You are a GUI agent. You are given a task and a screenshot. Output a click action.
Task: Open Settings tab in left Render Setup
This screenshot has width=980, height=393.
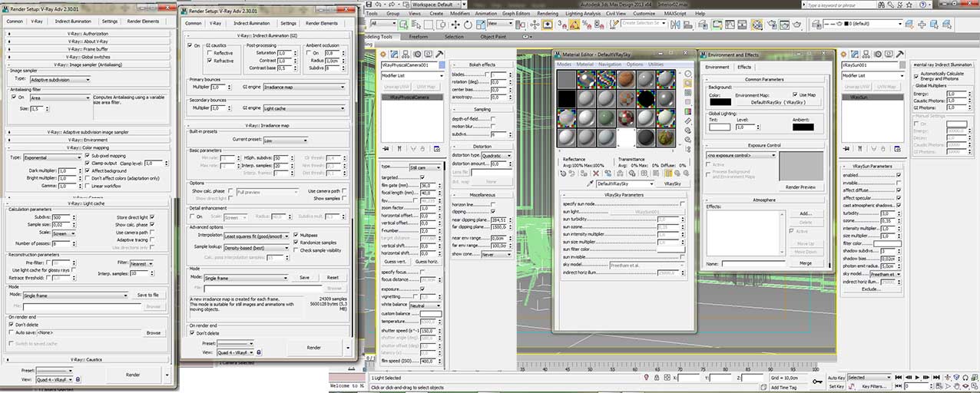tap(110, 21)
